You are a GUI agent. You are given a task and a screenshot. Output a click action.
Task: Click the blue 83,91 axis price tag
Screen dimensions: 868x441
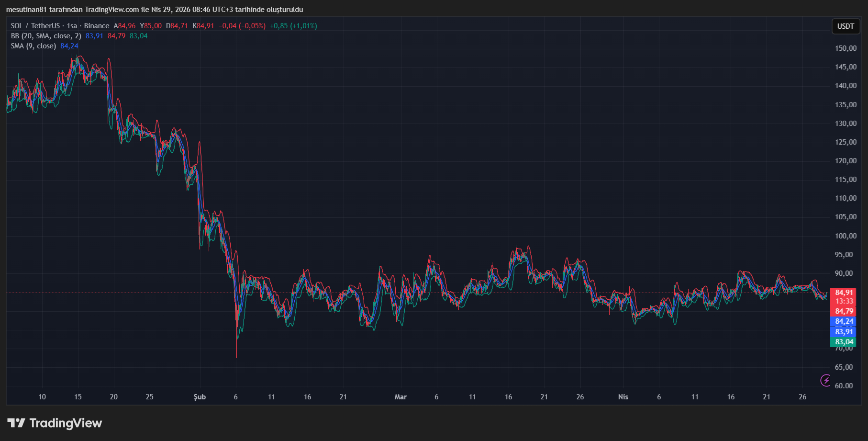coord(844,332)
